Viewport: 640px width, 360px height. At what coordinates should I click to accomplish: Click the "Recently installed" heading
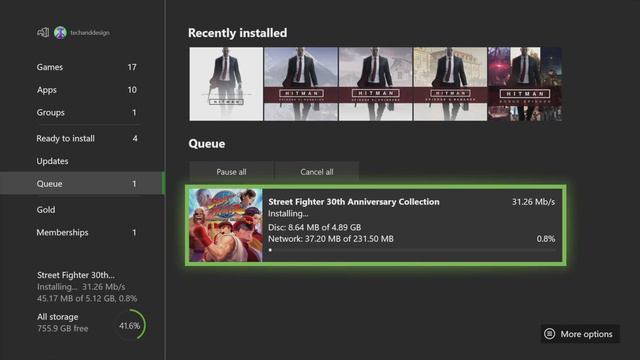[x=238, y=33]
